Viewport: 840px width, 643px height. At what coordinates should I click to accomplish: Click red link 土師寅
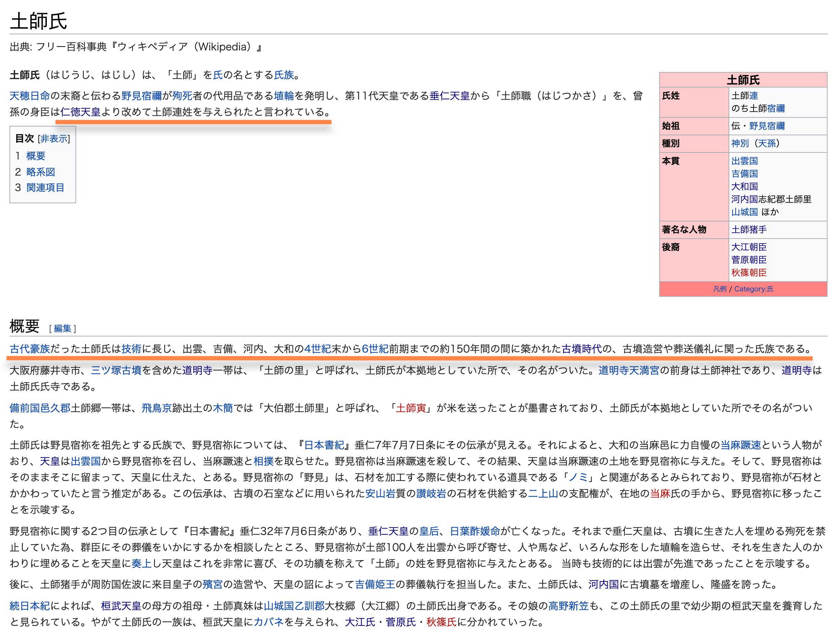tap(411, 408)
